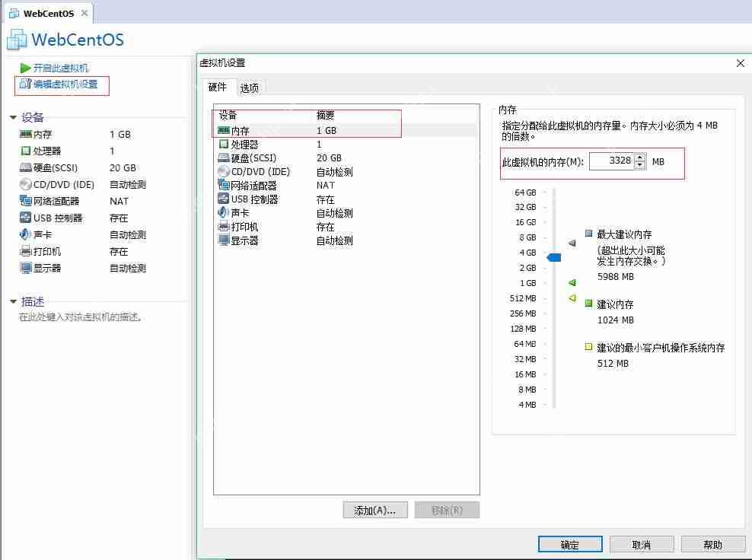The width and height of the screenshot is (752, 560).
Task: Click the green power-on play icon
Action: pyautogui.click(x=25, y=68)
